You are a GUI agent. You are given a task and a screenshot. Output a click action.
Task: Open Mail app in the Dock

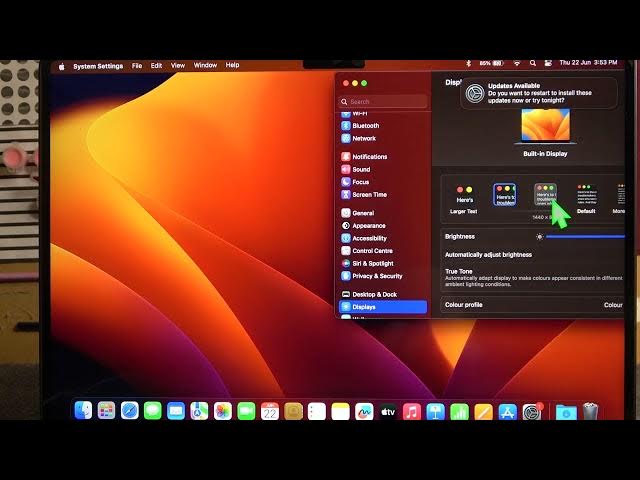pos(176,411)
